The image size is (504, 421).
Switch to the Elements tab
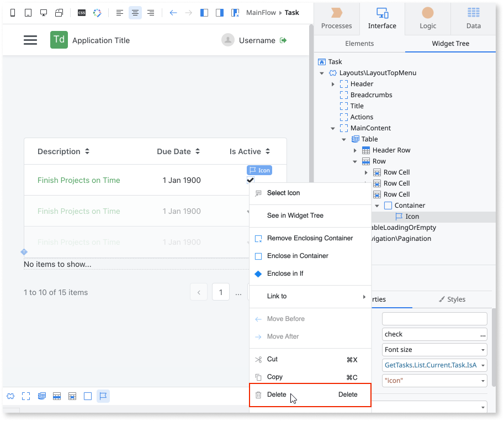359,43
